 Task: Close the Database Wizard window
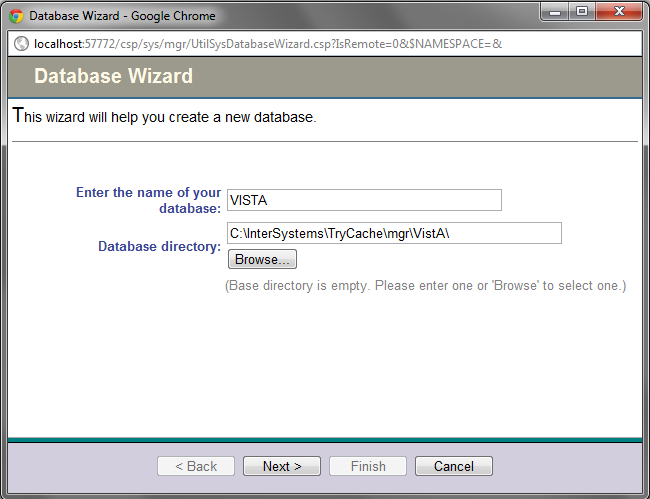618,12
